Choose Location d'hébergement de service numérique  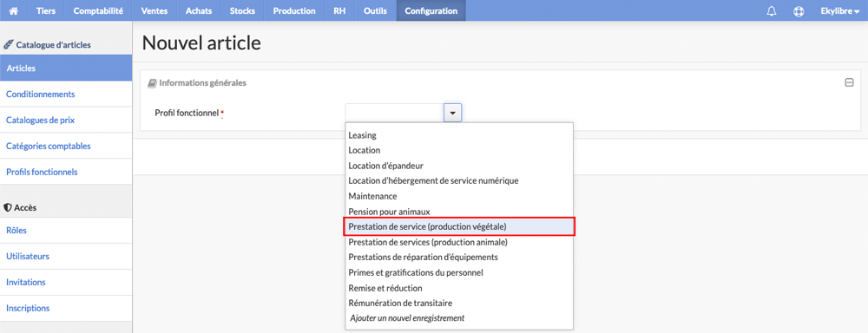(x=459, y=180)
